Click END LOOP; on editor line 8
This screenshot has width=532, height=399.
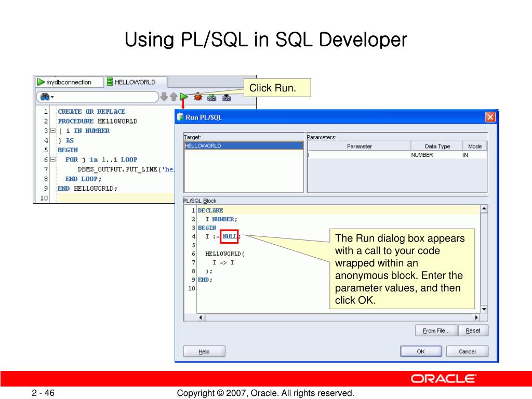click(x=83, y=179)
